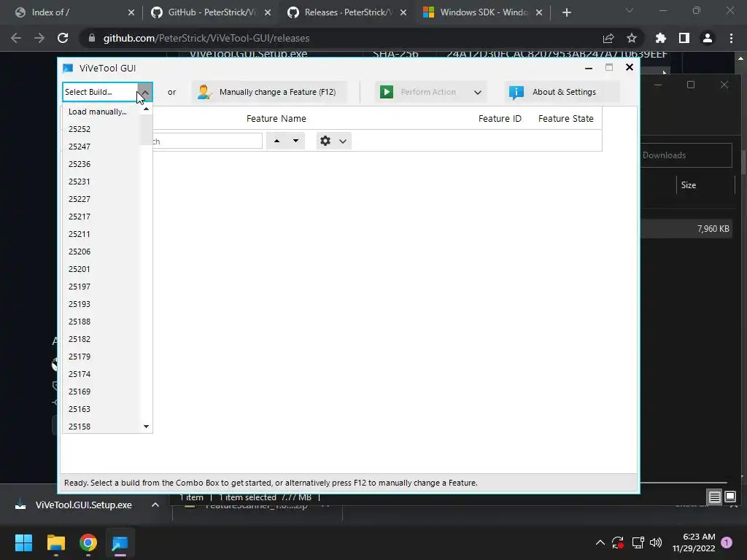Click the Manually change Feature person icon
Image resolution: width=747 pixels, height=560 pixels.
(204, 92)
